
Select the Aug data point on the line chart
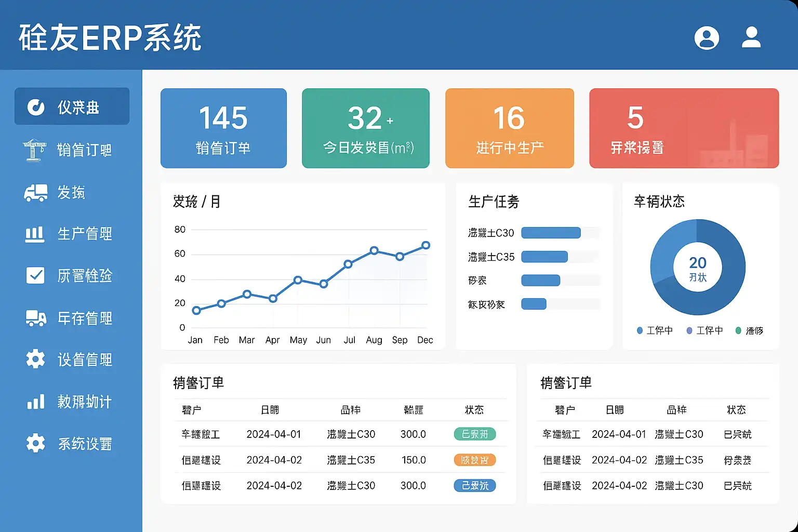coord(374,250)
